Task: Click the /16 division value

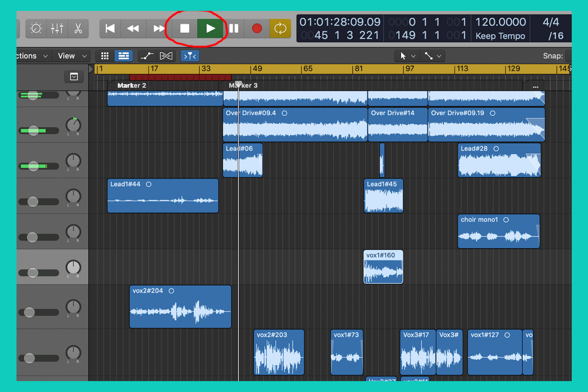Action: [556, 36]
